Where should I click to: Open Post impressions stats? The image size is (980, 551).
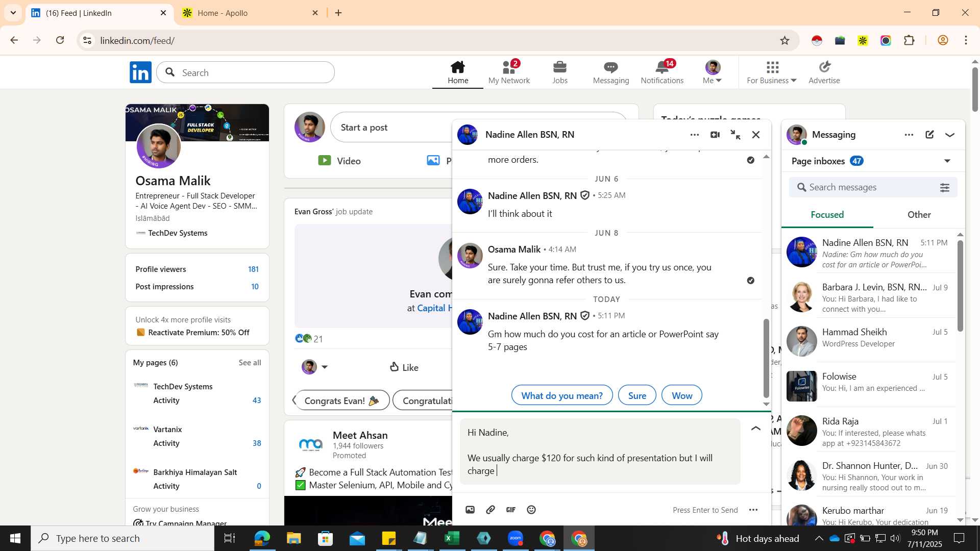197,287
